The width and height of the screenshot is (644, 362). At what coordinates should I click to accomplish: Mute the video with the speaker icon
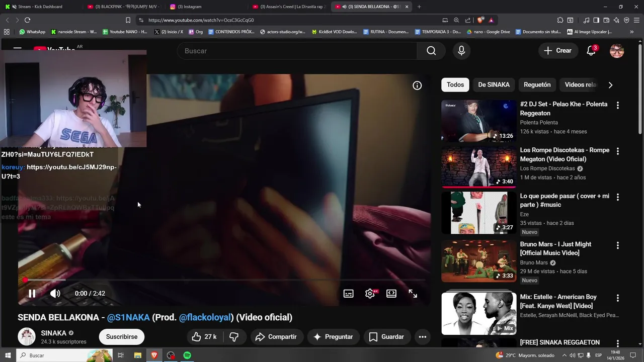tap(55, 294)
